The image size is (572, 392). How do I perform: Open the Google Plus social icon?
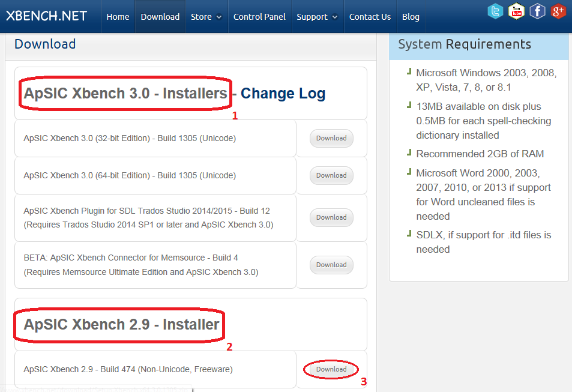point(558,11)
